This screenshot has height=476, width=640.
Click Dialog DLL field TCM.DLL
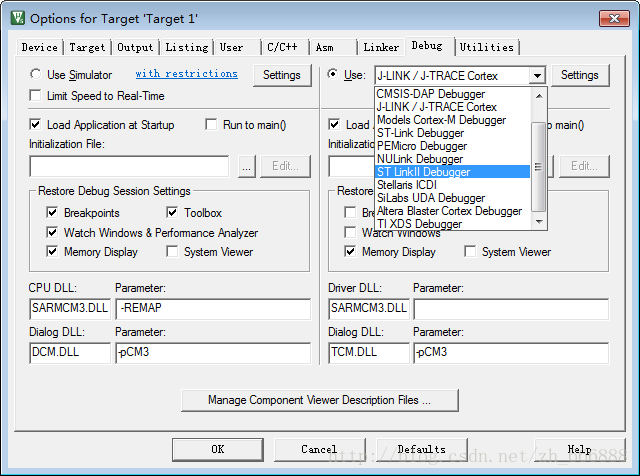tap(369, 352)
